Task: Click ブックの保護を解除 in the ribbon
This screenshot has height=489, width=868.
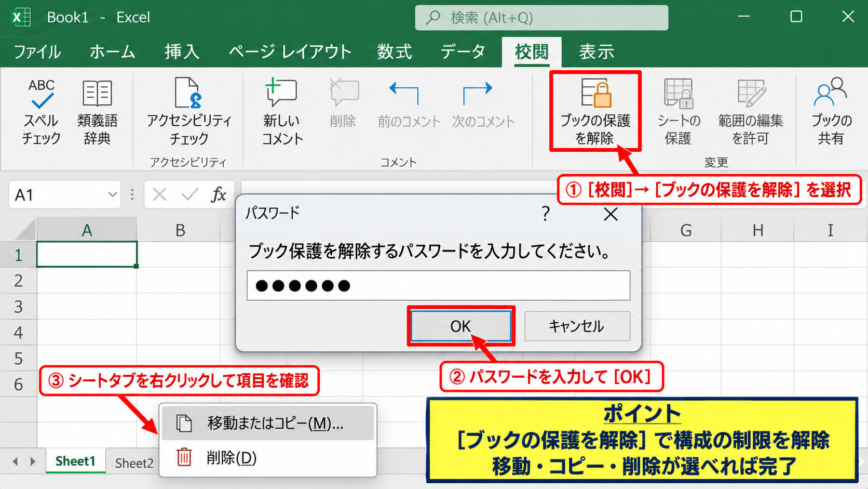Action: 595,111
